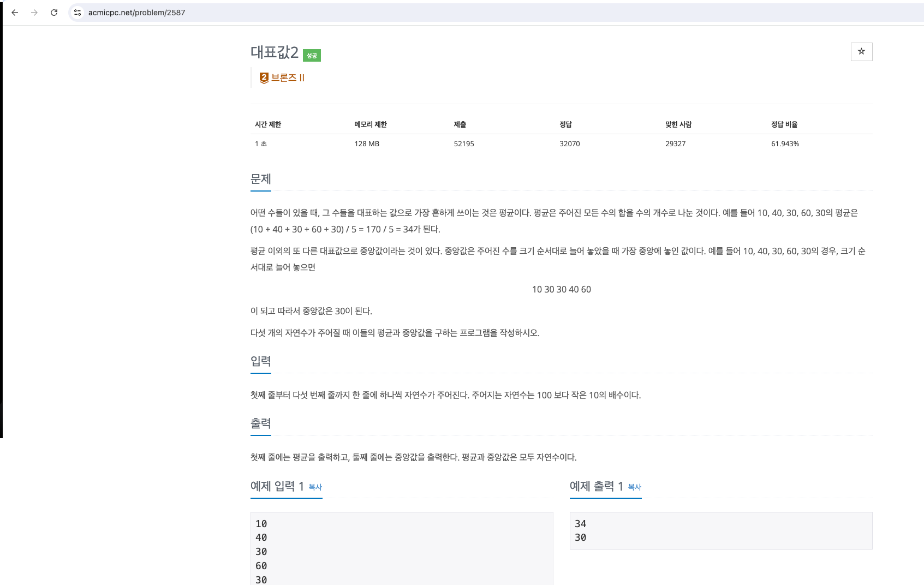Click the 문제 section heading
924x585 pixels.
coord(261,179)
